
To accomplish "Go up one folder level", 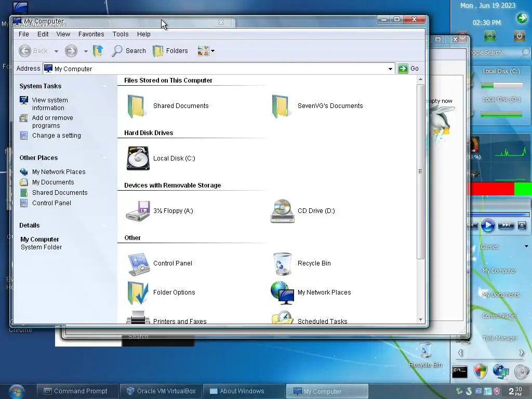I will click(x=98, y=51).
